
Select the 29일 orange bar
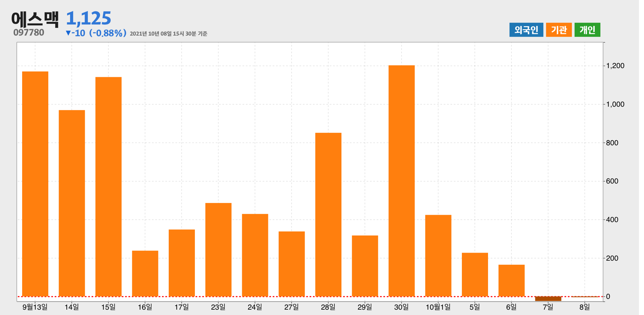[365, 266]
